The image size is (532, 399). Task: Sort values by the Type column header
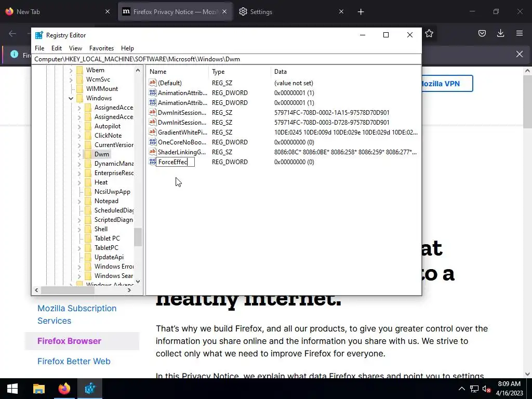click(240, 72)
